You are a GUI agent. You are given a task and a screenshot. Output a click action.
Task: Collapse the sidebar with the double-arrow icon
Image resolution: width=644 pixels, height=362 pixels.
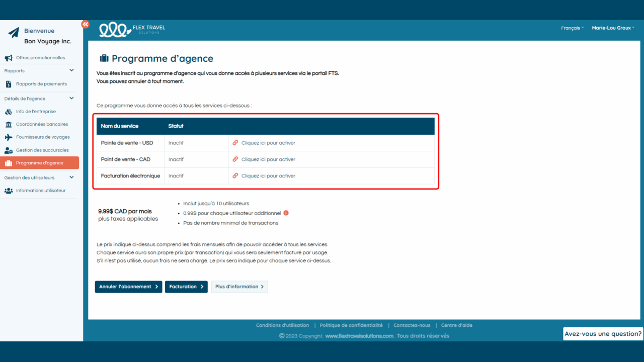[85, 24]
